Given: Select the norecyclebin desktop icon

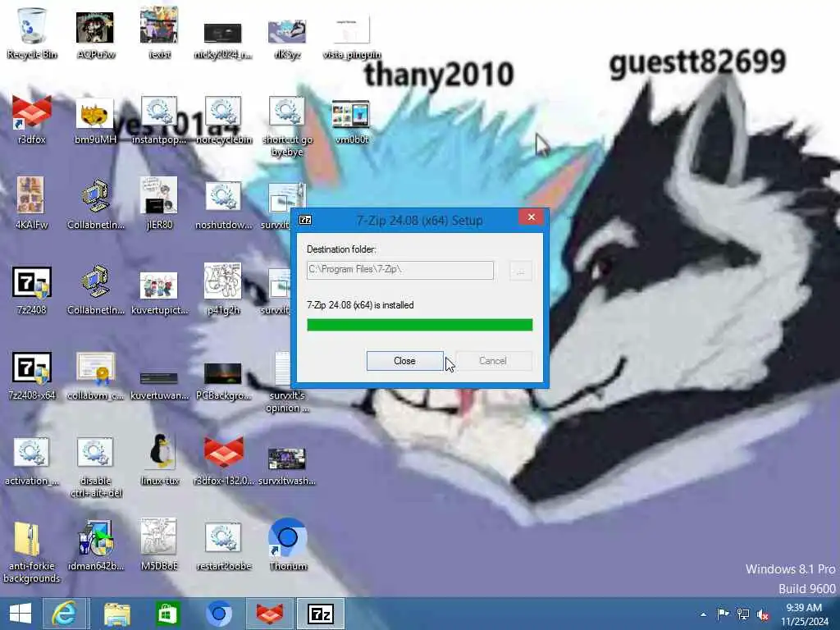Looking at the screenshot, I should [x=223, y=120].
